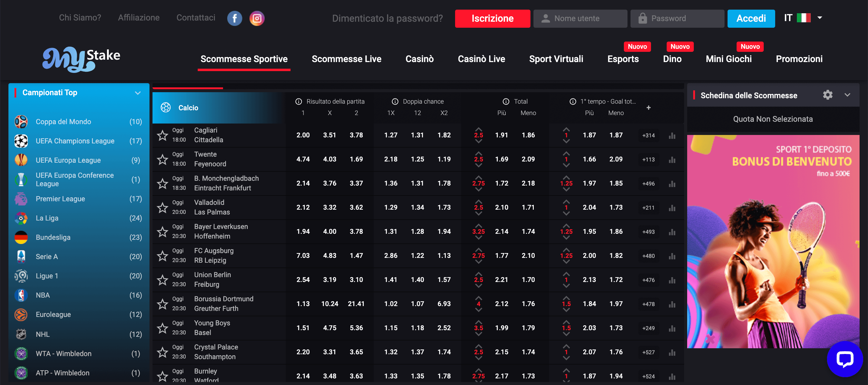The width and height of the screenshot is (868, 385).
Task: Open the Chi Siamo link
Action: coord(80,17)
